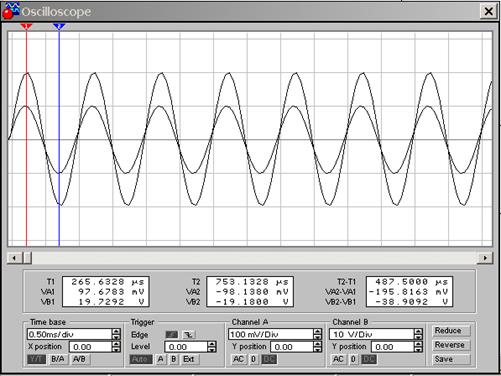The width and height of the screenshot is (501, 376).
Task: Adjust Time base 0.50ms/div spinner
Action: coord(116,334)
